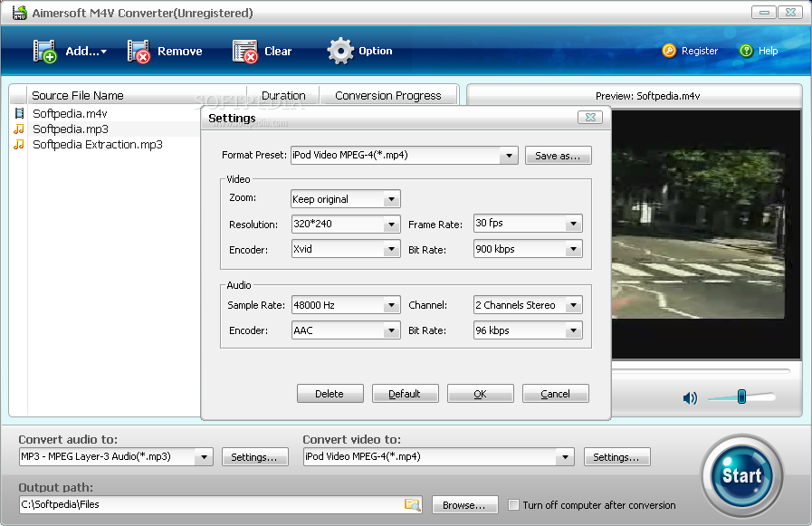Select the Softpedia Extraction.mp3 row
812x526 pixels.
106,145
